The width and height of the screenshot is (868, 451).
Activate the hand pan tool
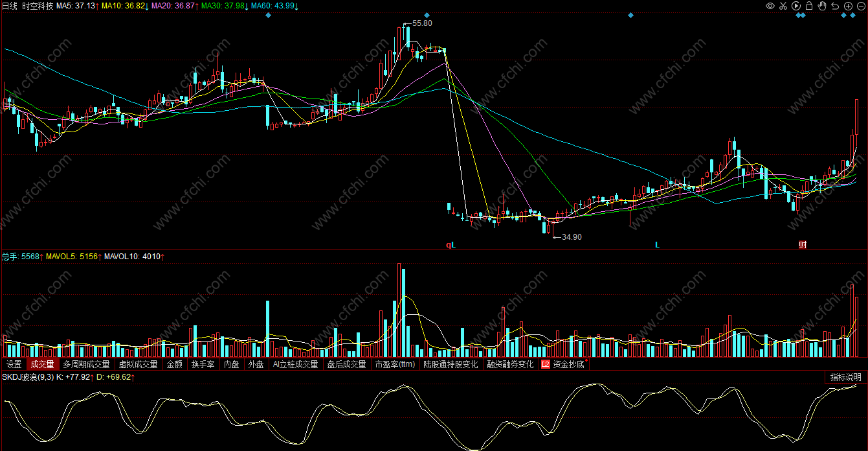tap(822, 6)
